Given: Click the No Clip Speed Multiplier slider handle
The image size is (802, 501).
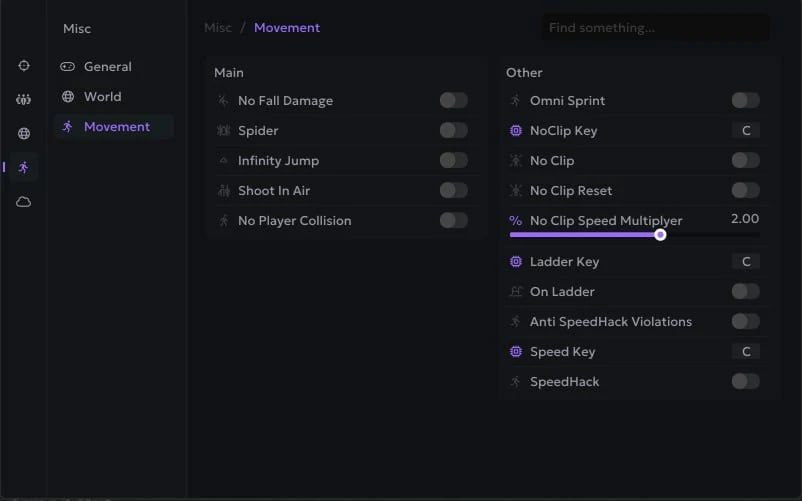Looking at the screenshot, I should (660, 235).
